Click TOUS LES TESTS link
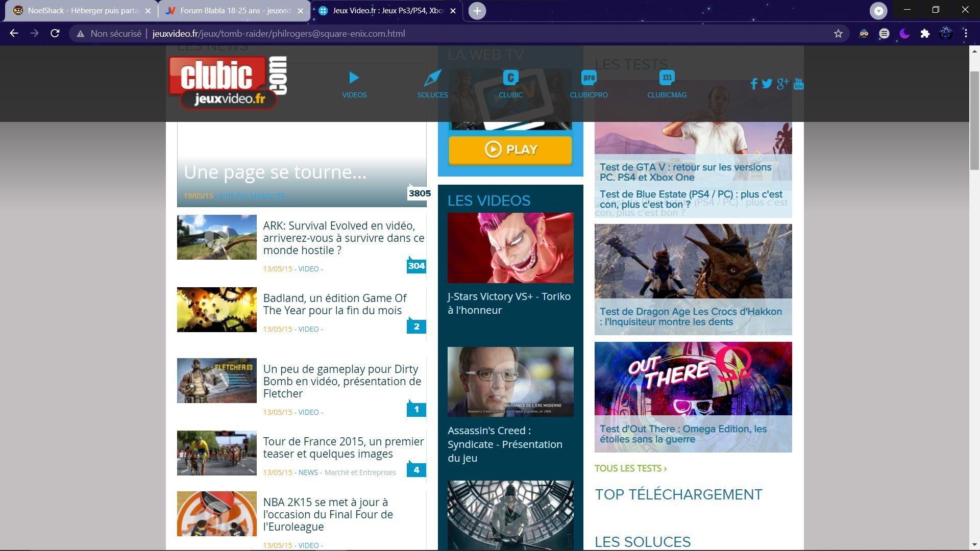This screenshot has height=551, width=980. tap(630, 468)
